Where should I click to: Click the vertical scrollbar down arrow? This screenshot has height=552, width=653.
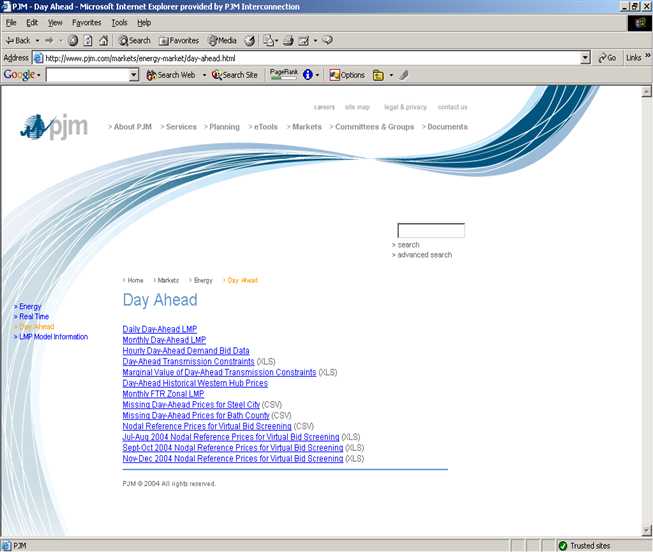pos(647,531)
